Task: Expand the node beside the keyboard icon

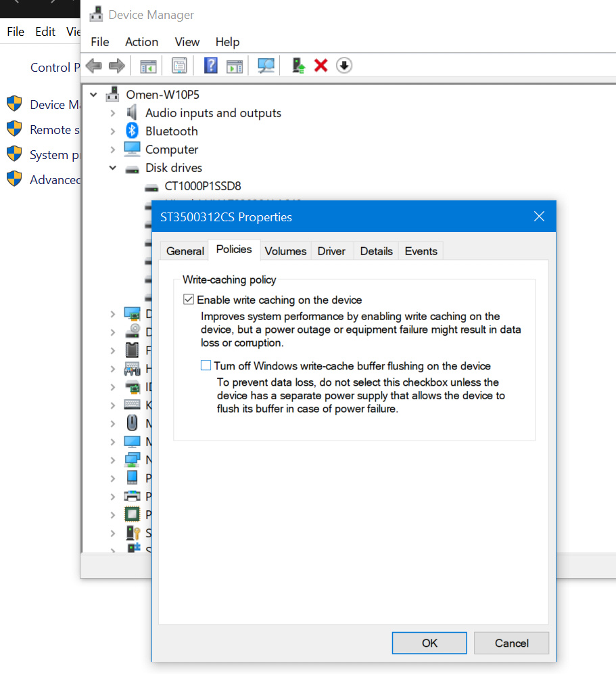Action: [112, 405]
